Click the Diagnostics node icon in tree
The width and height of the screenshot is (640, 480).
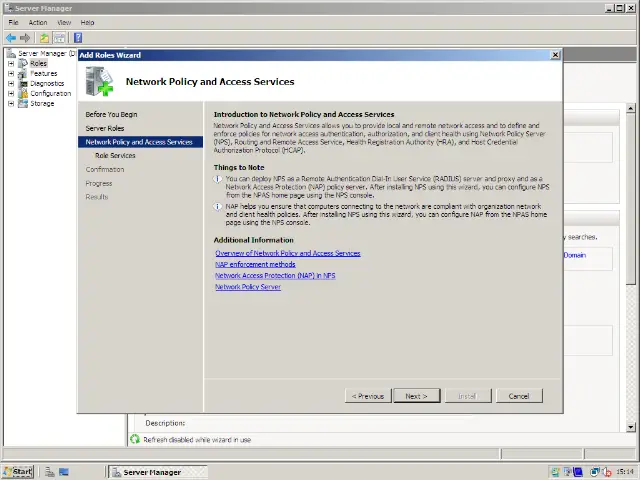[x=23, y=84]
